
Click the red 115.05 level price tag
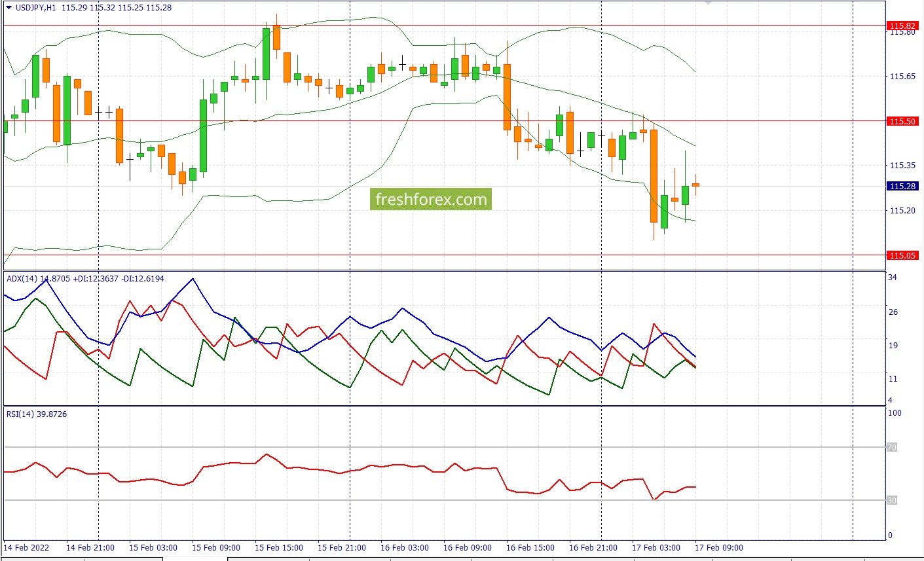[902, 255]
